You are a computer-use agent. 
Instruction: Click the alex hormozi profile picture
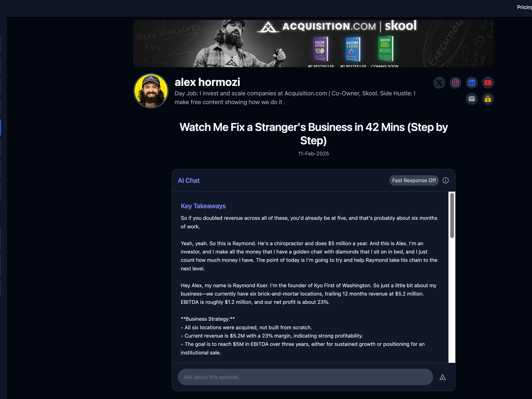point(151,91)
